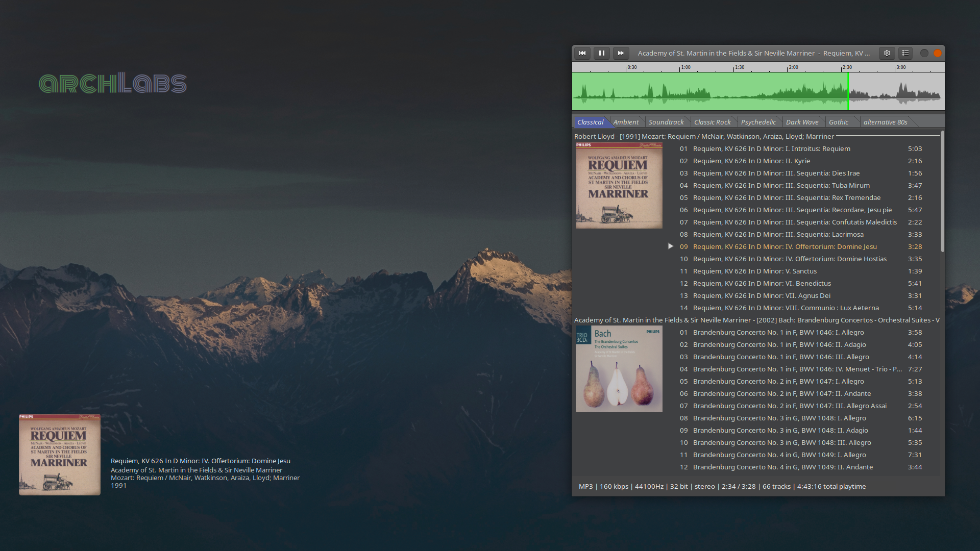Screen dimensions: 980x551
Task: Click the play arrow beside track 09
Action: (671, 246)
